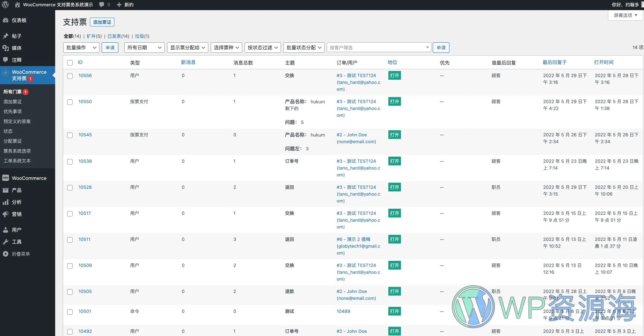Open 注释 comments icon in sidebar
The width and height of the screenshot is (644, 336).
[x=6, y=60]
